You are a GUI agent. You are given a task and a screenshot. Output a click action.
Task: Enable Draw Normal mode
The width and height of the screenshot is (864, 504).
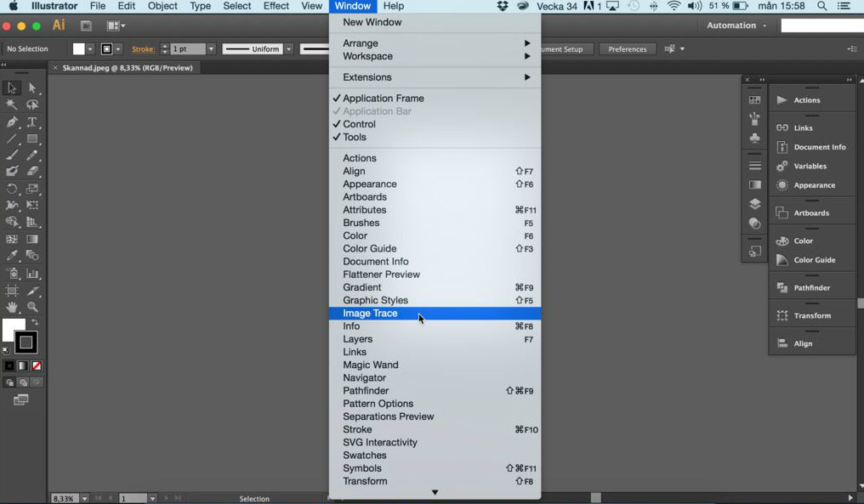(x=10, y=382)
